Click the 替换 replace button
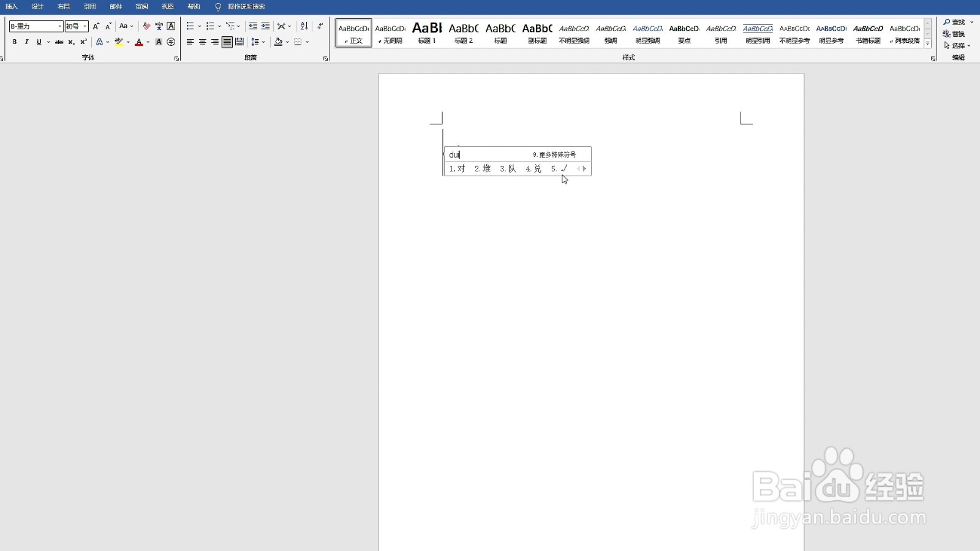This screenshot has width=980, height=551. 954,34
